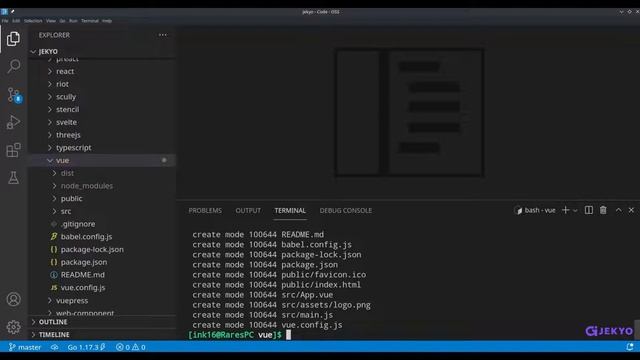Synchronize changes cloud icon in status bar
This screenshot has width=640, height=360.
point(54,347)
